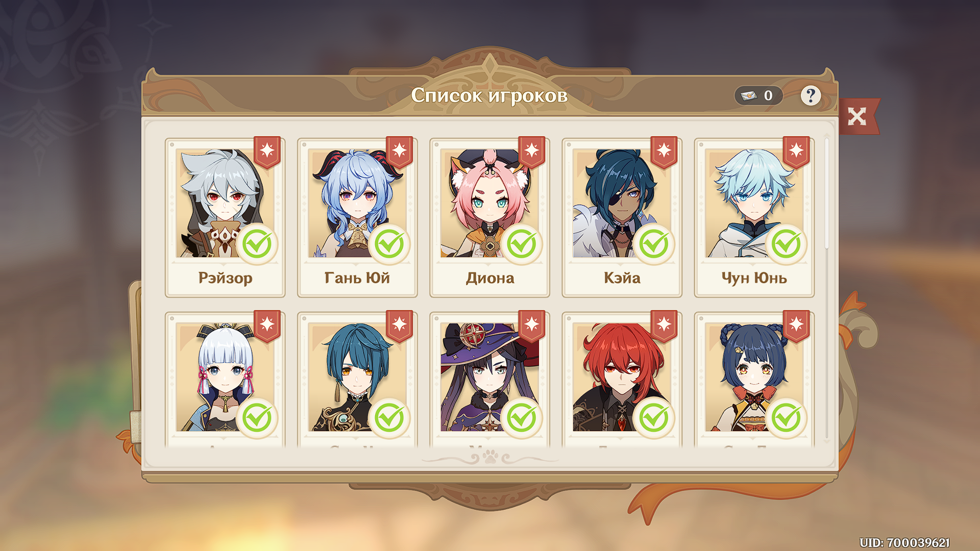
Task: Click the red star badge on Гань Юй card
Action: coord(400,152)
